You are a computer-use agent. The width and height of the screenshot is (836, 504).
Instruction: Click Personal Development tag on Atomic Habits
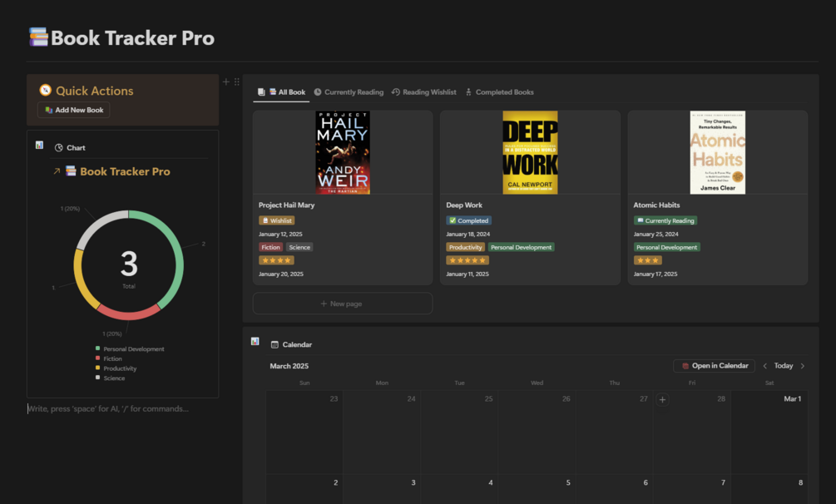666,247
